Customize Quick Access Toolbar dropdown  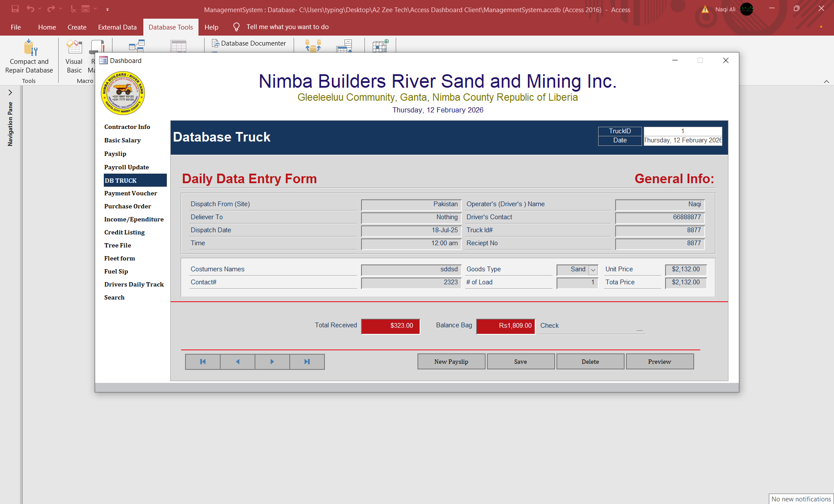tap(107, 9)
